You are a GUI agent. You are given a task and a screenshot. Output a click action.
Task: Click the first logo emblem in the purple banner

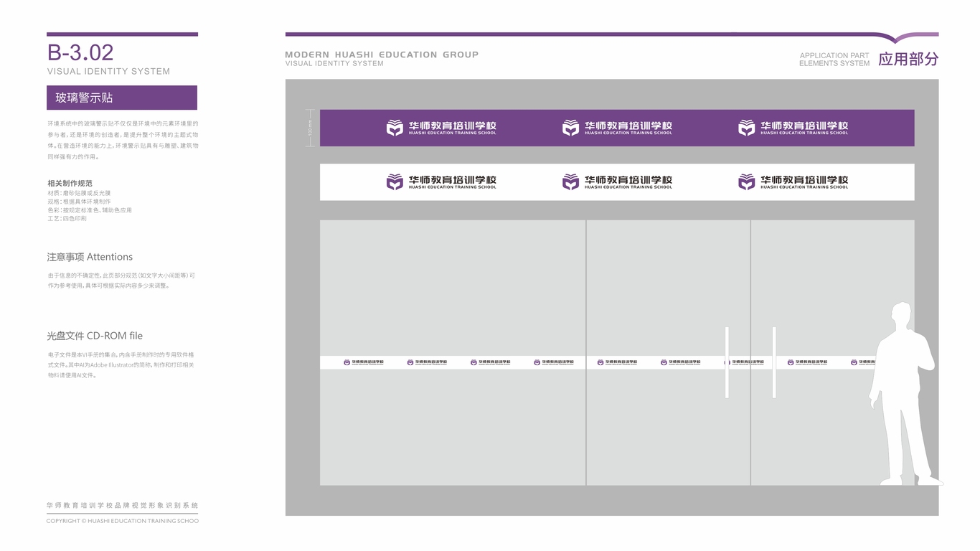point(395,128)
